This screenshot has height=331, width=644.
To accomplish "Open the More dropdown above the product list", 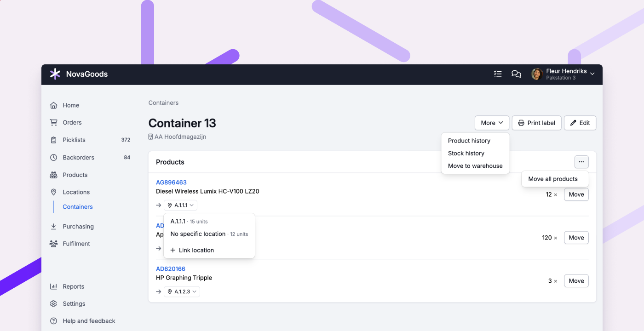I will point(492,123).
